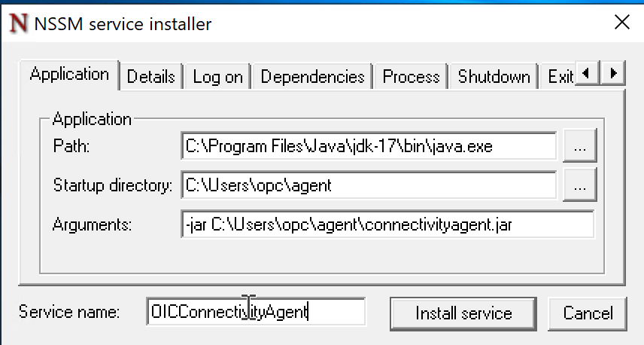Viewport: 644px width, 345px height.
Task: Switch to the Shutdown tab
Action: (494, 77)
